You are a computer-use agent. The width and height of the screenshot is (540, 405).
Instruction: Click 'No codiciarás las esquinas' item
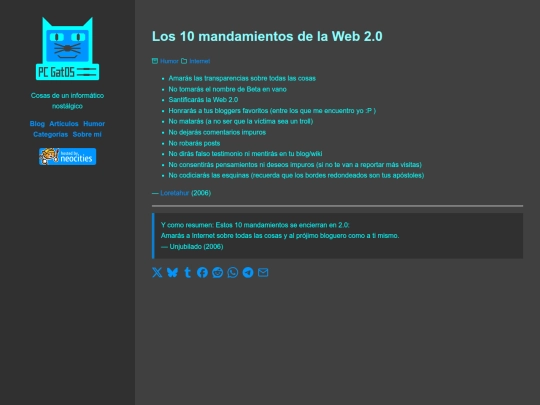[296, 175]
